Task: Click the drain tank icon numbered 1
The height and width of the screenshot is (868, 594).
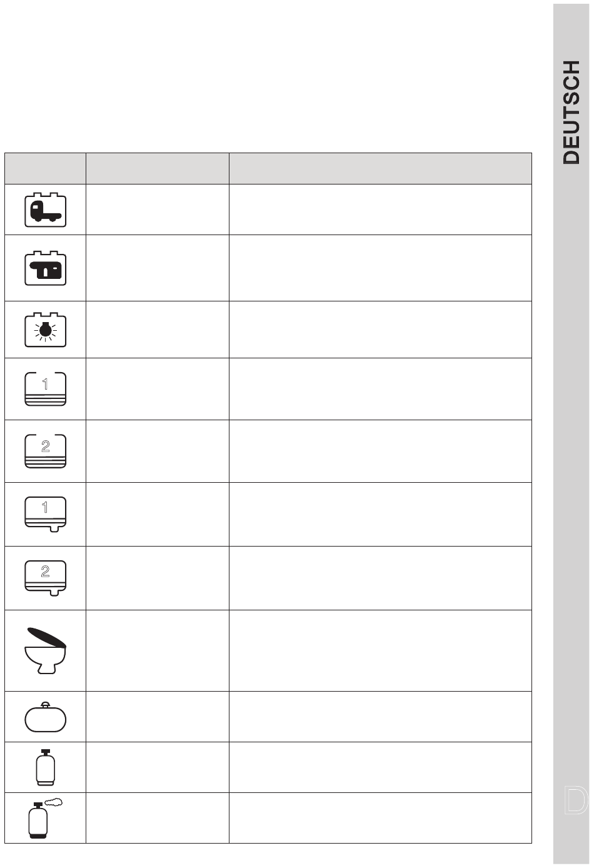Action: [x=45, y=514]
